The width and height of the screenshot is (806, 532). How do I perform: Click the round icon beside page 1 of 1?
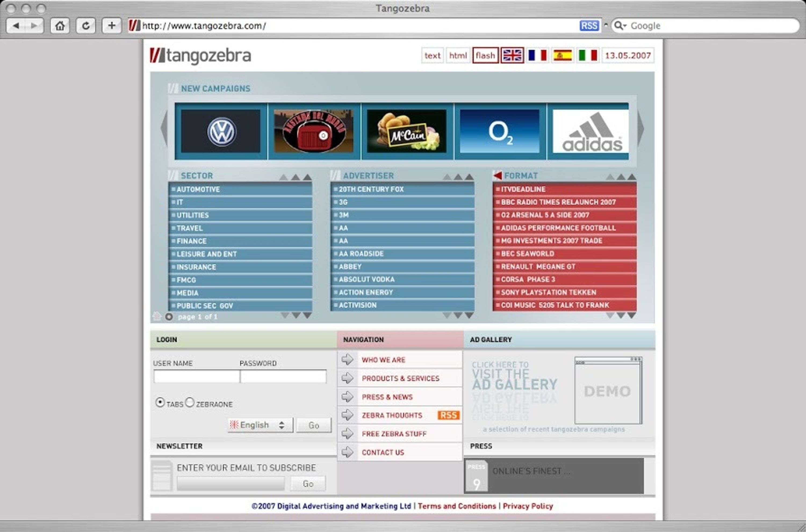pos(169,316)
